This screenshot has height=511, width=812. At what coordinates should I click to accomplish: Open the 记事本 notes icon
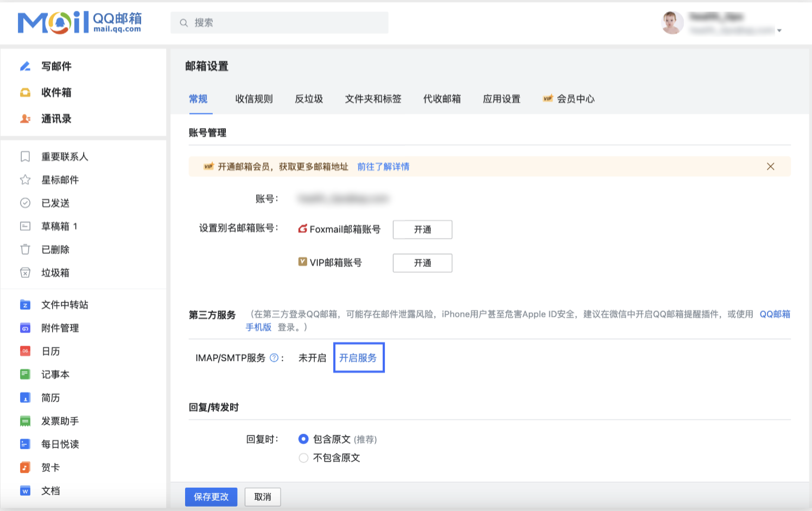click(x=25, y=374)
